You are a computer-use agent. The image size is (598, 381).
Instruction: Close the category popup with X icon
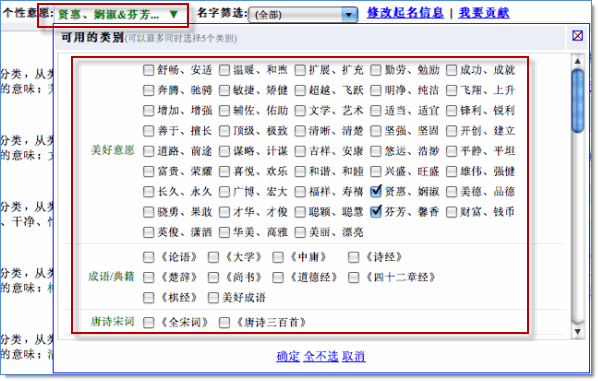[x=577, y=36]
